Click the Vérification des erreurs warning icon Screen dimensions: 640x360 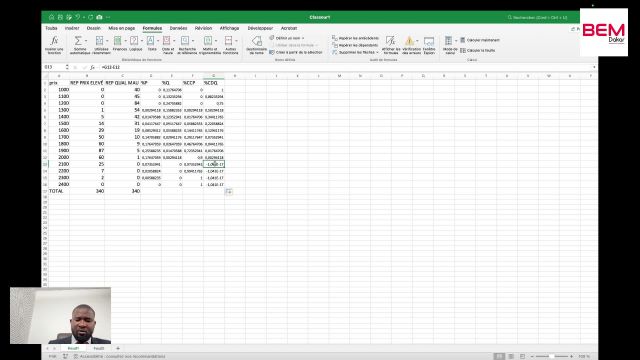tap(409, 41)
